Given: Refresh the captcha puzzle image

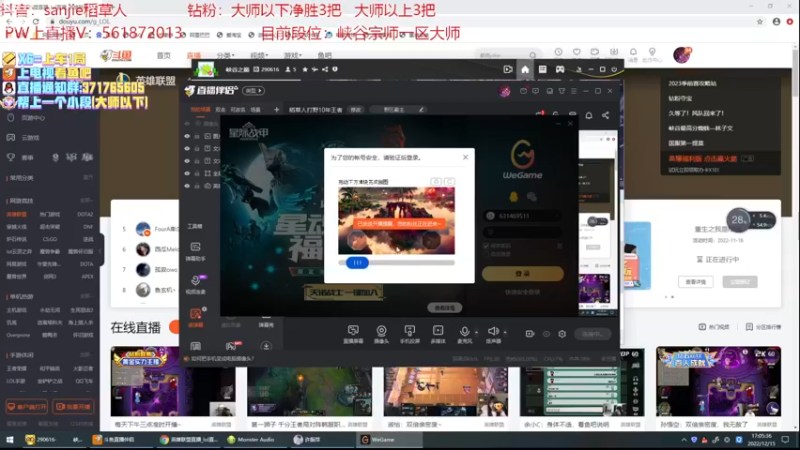Looking at the screenshot, I should (x=449, y=182).
